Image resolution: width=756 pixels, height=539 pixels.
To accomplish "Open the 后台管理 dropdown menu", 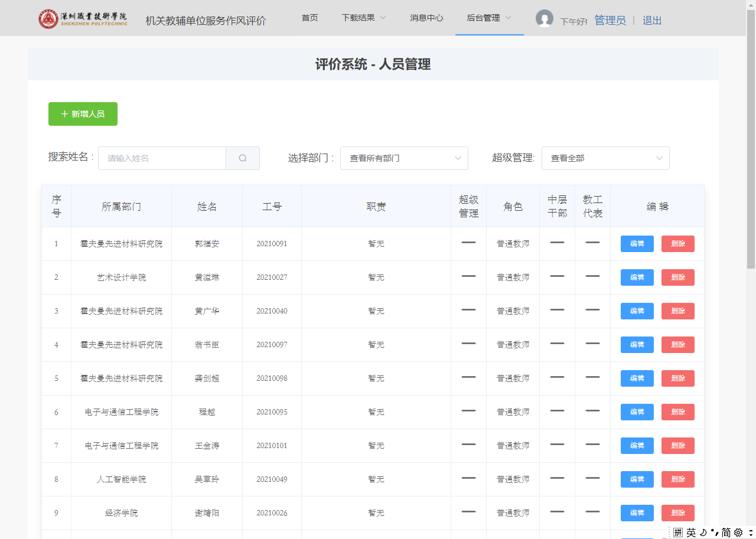I will (489, 18).
